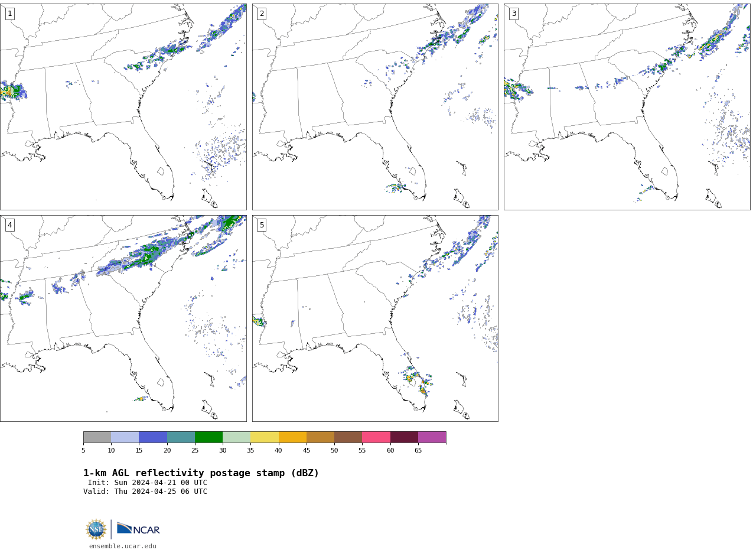This screenshot has width=756, height=553.
Task: Click the light lavender 10-15 dBZ swatch
Action: (125, 437)
